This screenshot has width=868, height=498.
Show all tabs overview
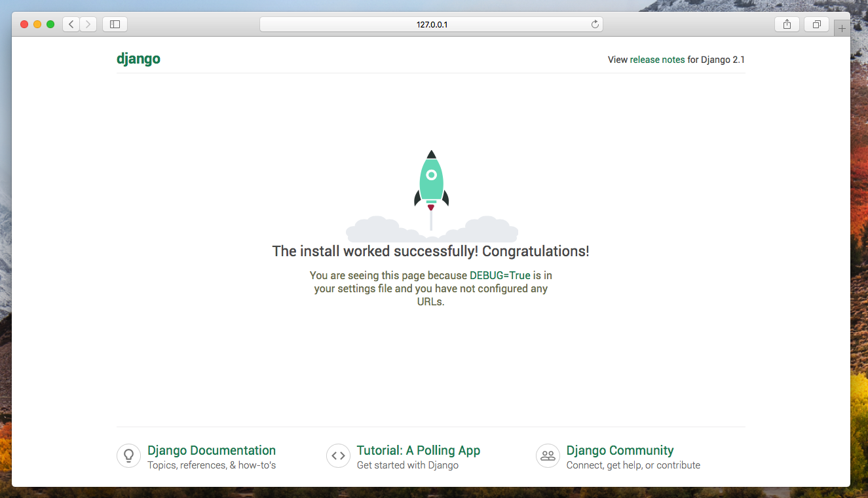816,24
